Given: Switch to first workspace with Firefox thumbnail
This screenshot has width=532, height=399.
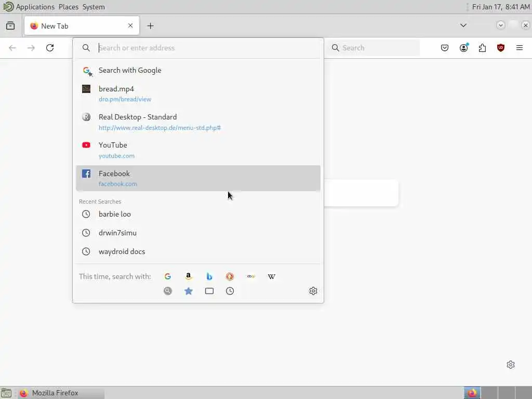Looking at the screenshot, I should pos(472,393).
